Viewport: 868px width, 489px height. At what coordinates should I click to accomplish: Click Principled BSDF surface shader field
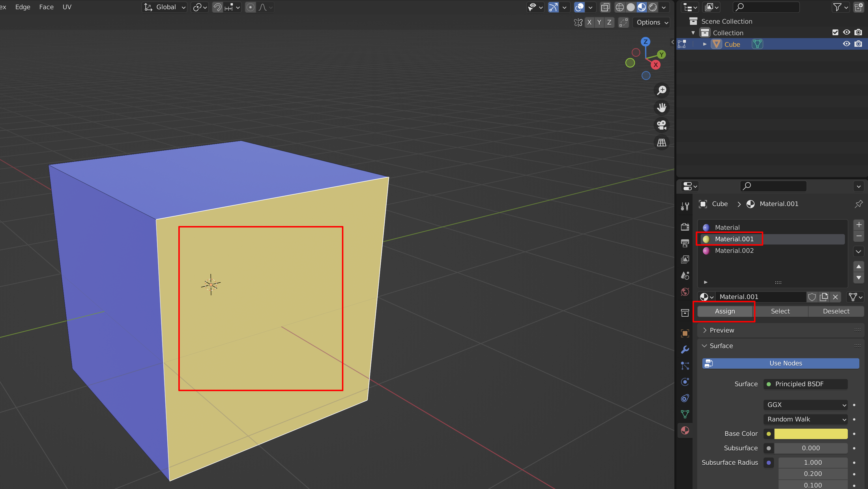point(805,384)
